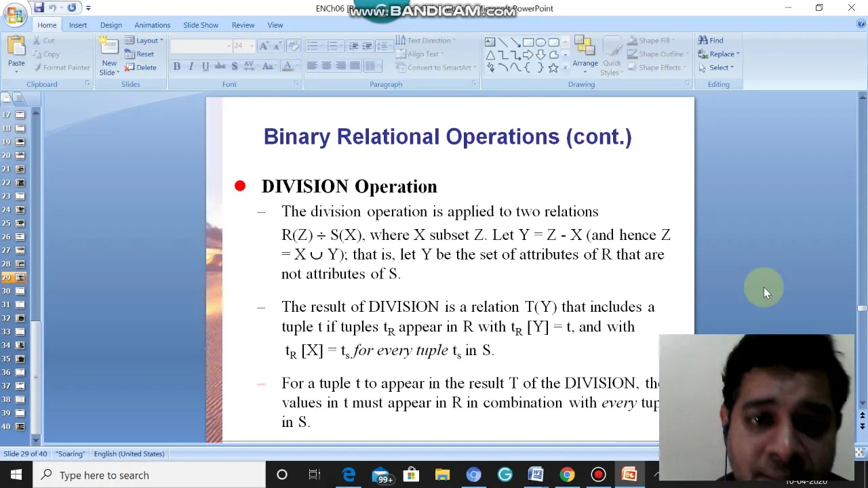Select slide 35 in the outline pane
Image resolution: width=868 pixels, height=488 pixels.
click(14, 359)
